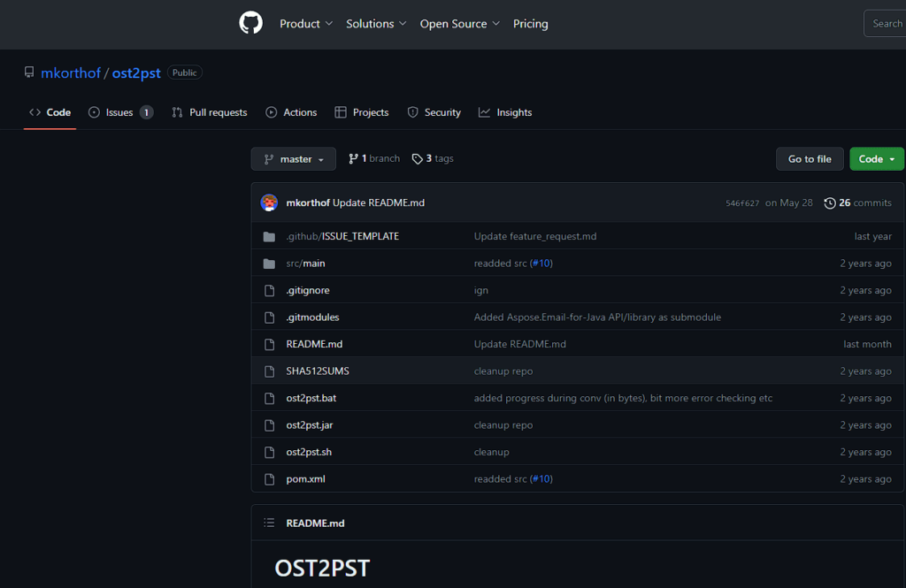Click the branch icon next to '1 branch'
906x588 pixels.
point(352,157)
